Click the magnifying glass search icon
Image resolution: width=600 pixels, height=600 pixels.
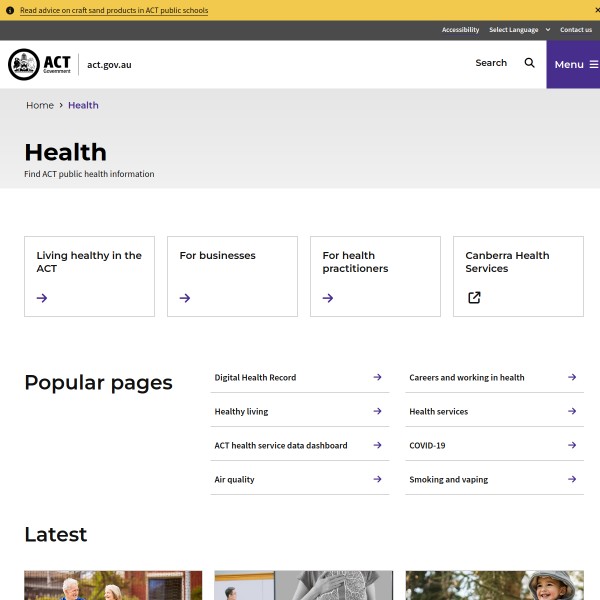(529, 63)
